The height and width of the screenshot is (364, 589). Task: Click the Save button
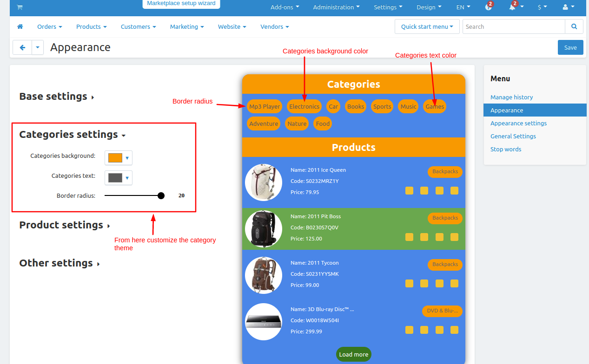[x=570, y=47]
